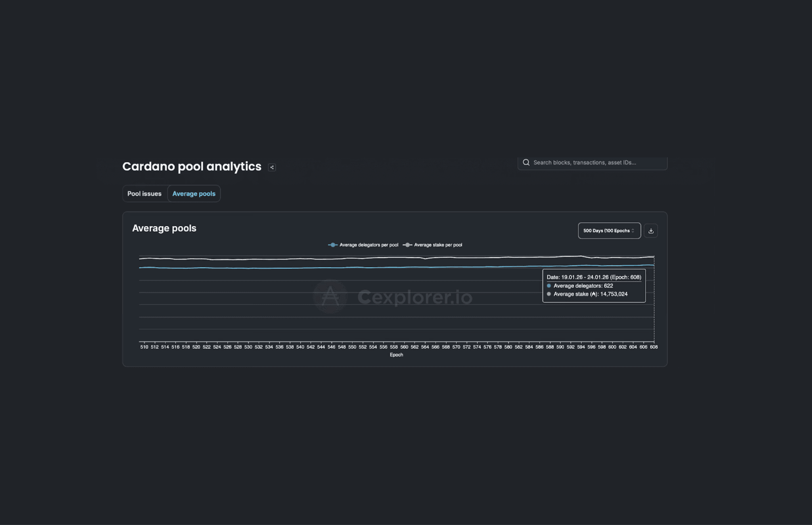Screen dimensions: 812x525
Task: Click epoch 608 on the x-axis
Action: 653,347
